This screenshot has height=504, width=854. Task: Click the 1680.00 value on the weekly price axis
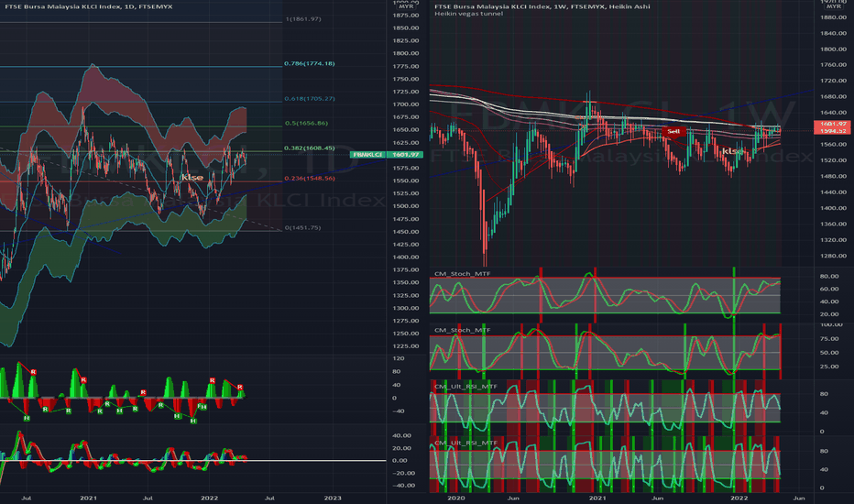(834, 97)
